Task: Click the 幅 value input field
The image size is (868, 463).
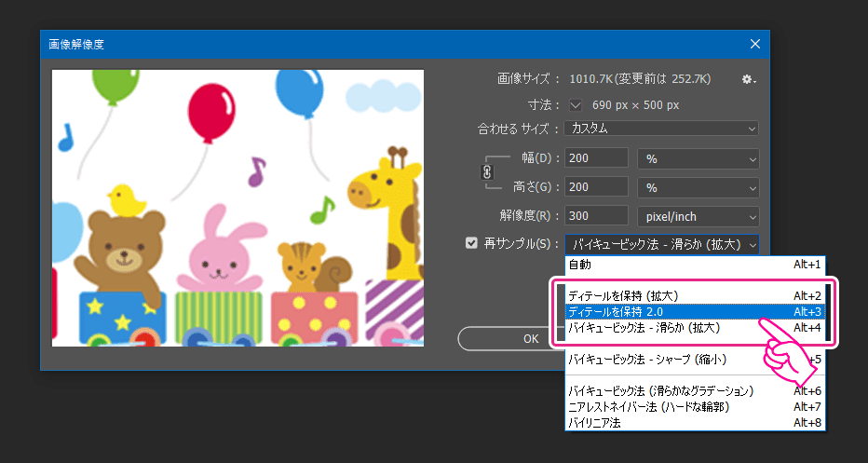Action: [596, 158]
